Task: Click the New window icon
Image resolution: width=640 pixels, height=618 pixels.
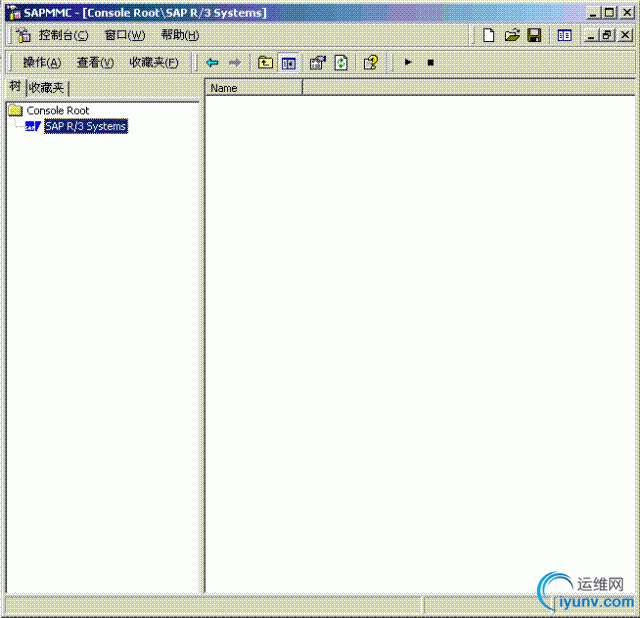Action: [564, 36]
